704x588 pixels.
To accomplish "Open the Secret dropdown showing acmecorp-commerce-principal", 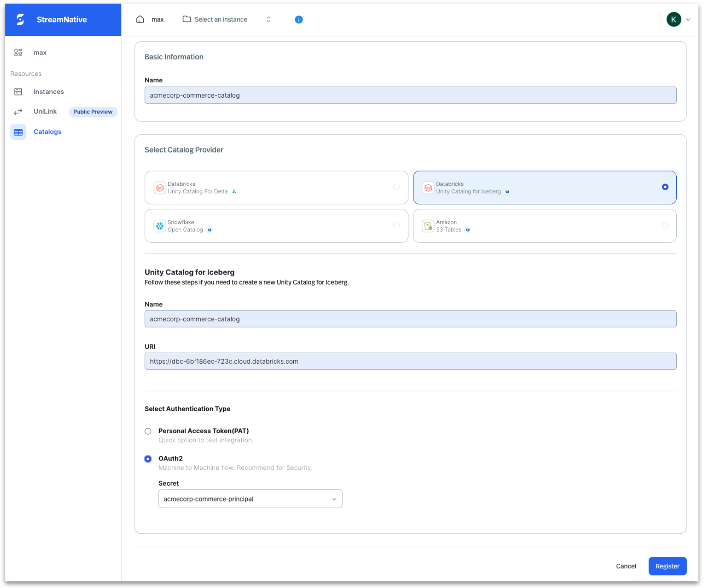I will (x=250, y=498).
